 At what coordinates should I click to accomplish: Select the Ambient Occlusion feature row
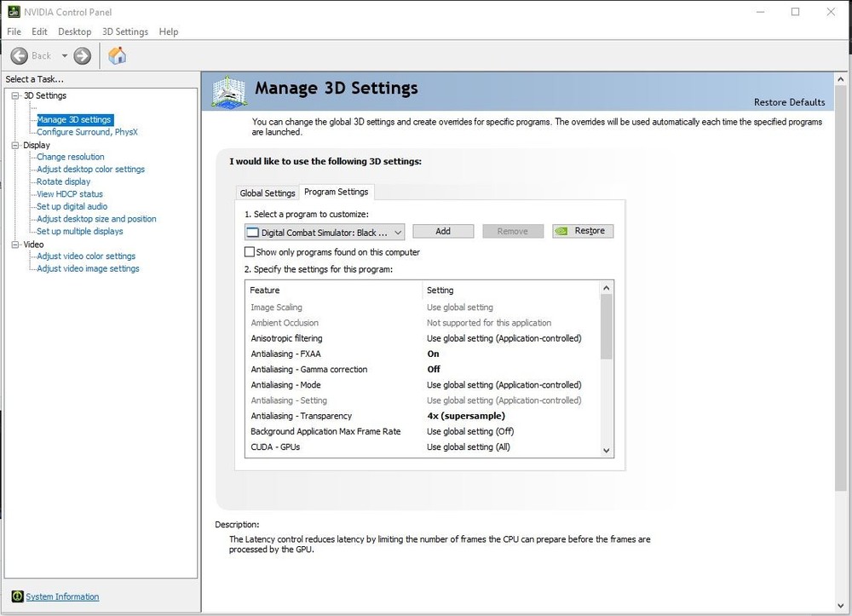(423, 323)
